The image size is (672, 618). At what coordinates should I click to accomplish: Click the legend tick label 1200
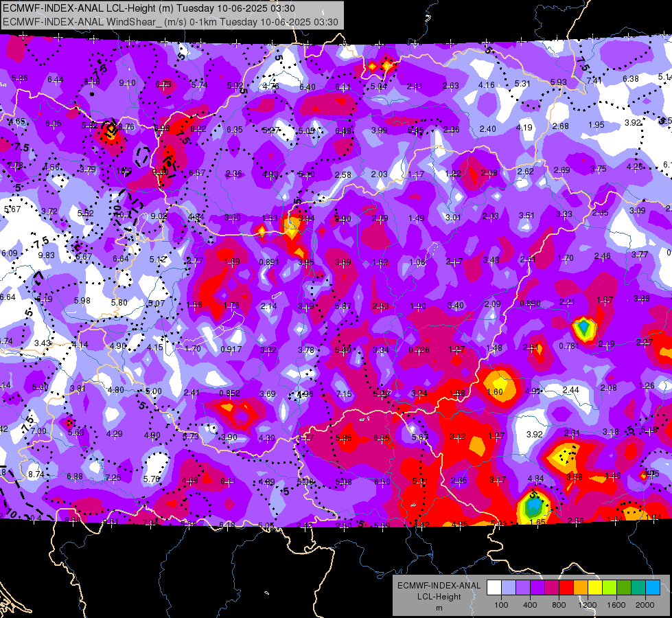587,605
